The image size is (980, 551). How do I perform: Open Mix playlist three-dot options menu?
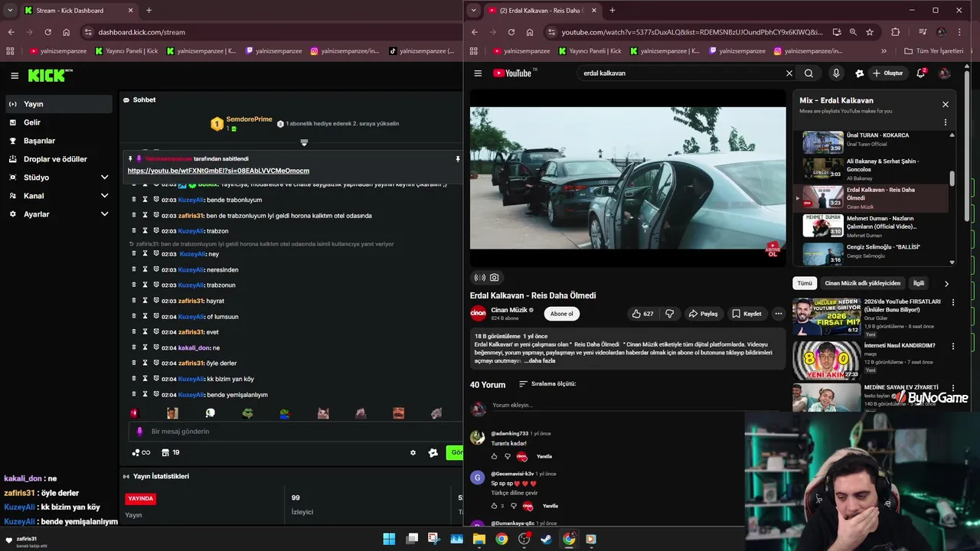(x=945, y=122)
